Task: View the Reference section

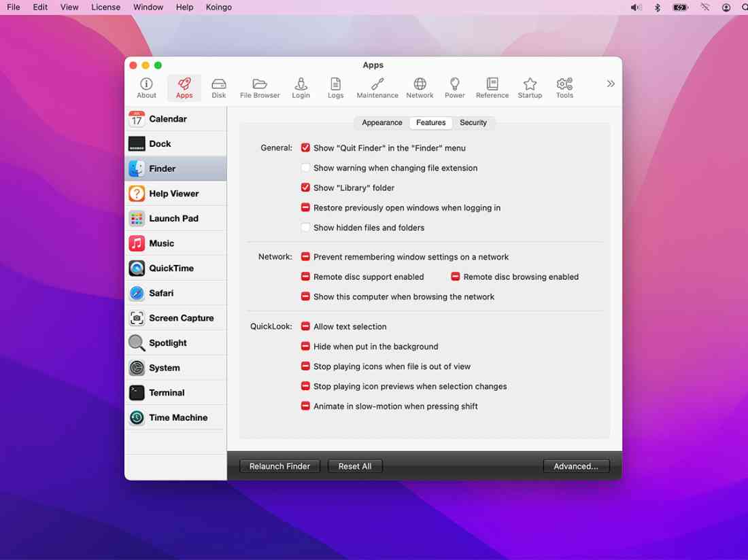Action: click(x=492, y=87)
